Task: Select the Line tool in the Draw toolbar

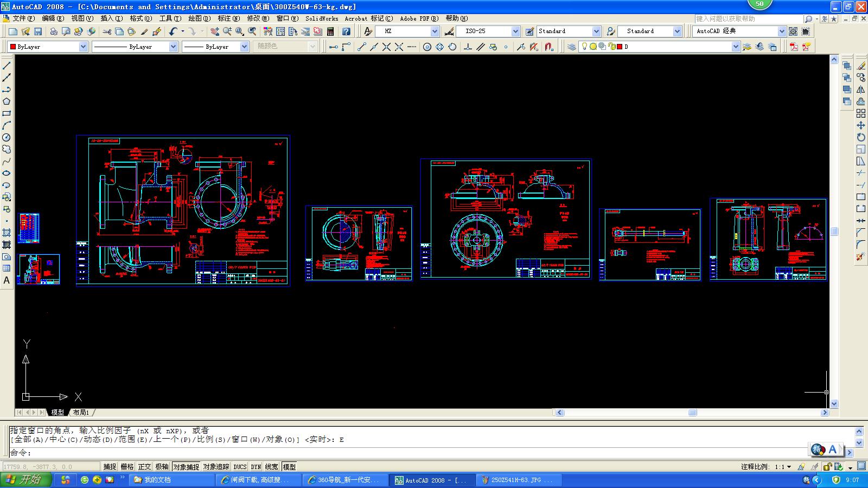Action: tap(7, 66)
